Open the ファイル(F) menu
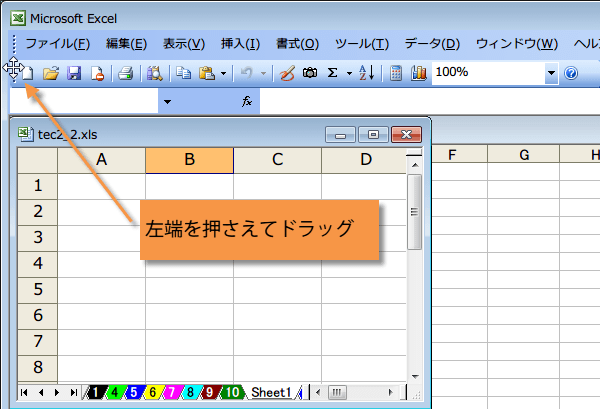Viewport: 600px width, 409px height. pos(58,44)
